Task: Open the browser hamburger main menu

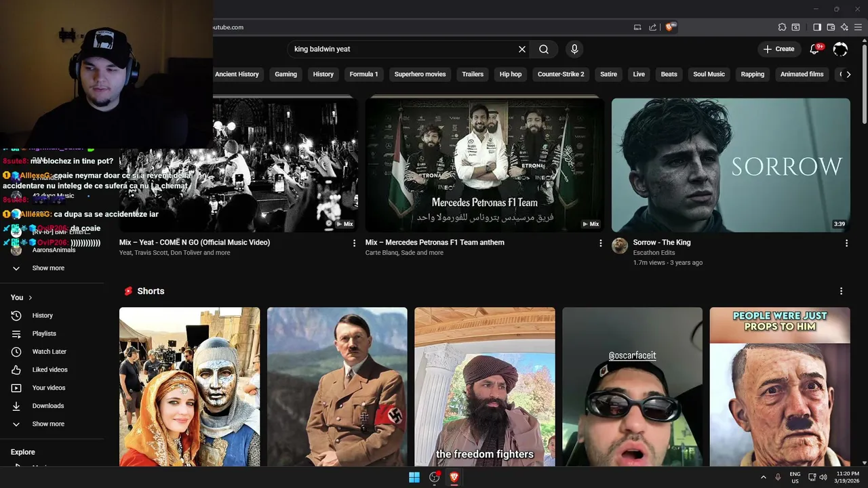Action: (858, 27)
